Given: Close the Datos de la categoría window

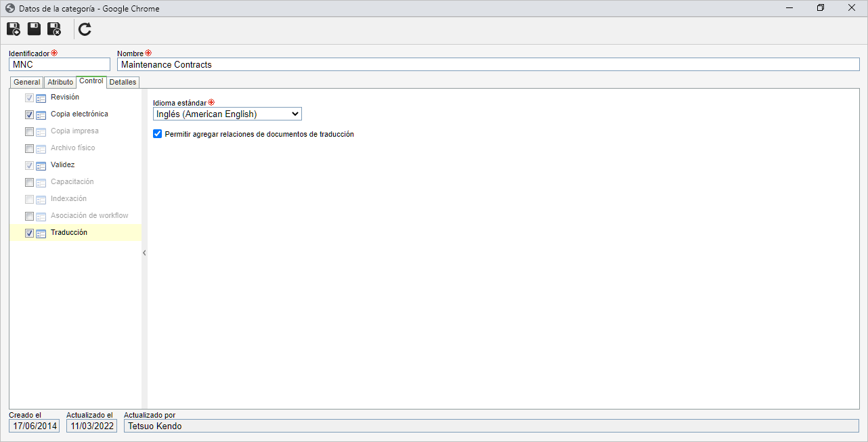Looking at the screenshot, I should point(852,8).
